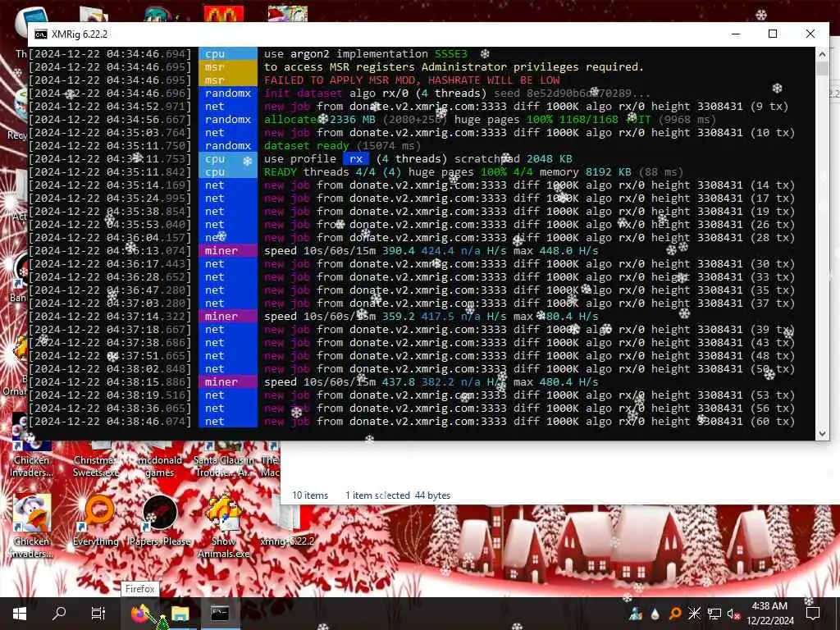Screen dimensions: 840x630
Task: Click new job line ending (14 tx)
Action: click(x=529, y=185)
